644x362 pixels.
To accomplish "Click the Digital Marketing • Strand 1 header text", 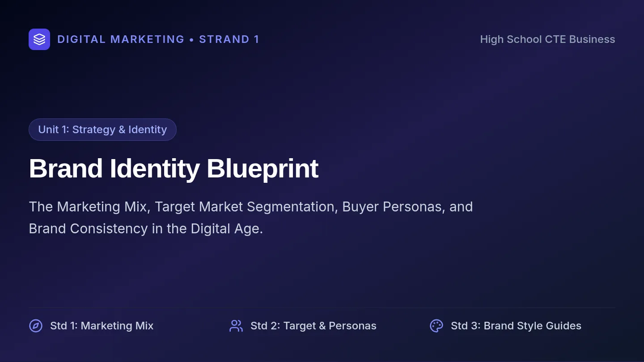I will (158, 39).
